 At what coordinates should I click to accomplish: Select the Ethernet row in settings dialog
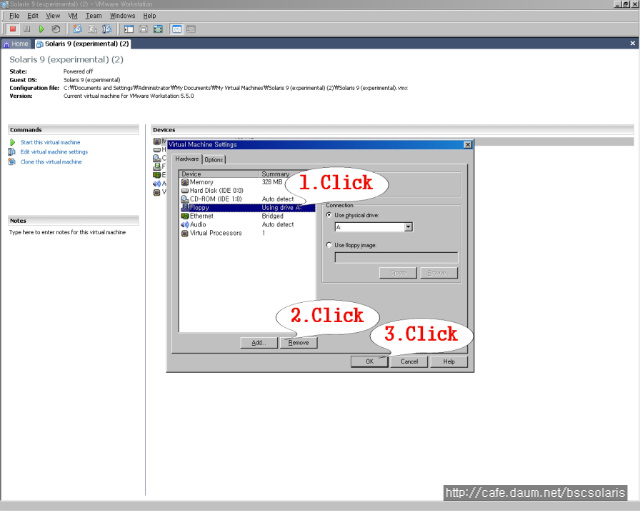pos(247,216)
